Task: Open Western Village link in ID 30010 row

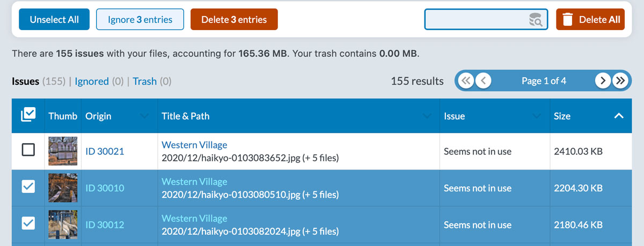Action: (x=194, y=181)
